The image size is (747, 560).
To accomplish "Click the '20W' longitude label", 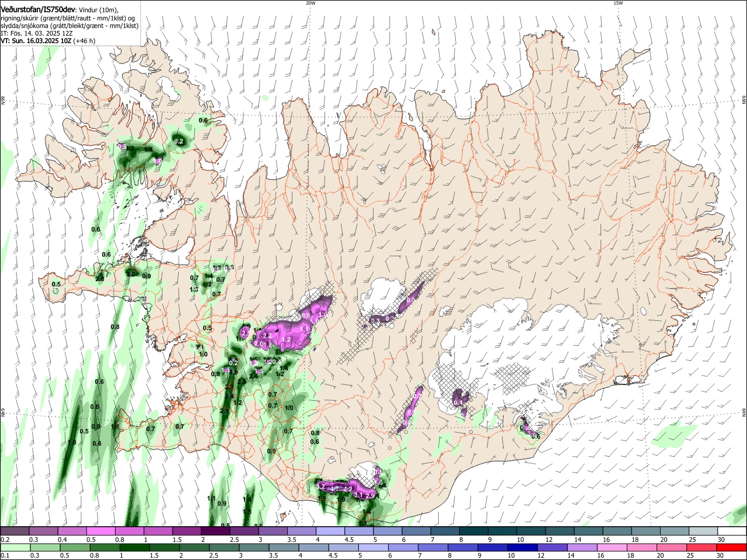I will click(x=310, y=2).
